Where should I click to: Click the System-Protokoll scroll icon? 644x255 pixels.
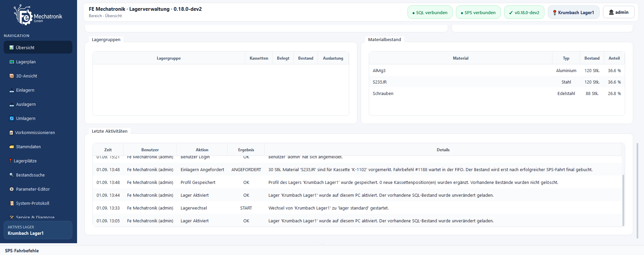[x=12, y=203]
